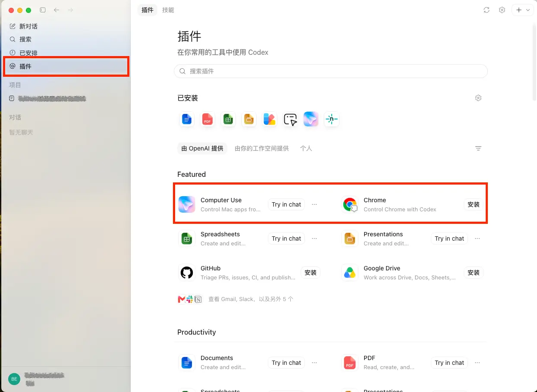The width and height of the screenshot is (537, 392).
Task: Try Computer Use in chat
Action: click(286, 204)
